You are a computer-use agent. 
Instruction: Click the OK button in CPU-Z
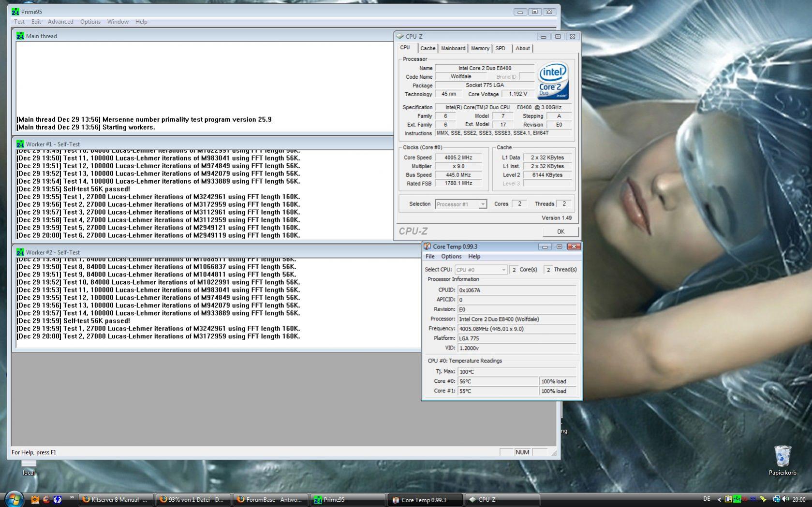pos(561,232)
